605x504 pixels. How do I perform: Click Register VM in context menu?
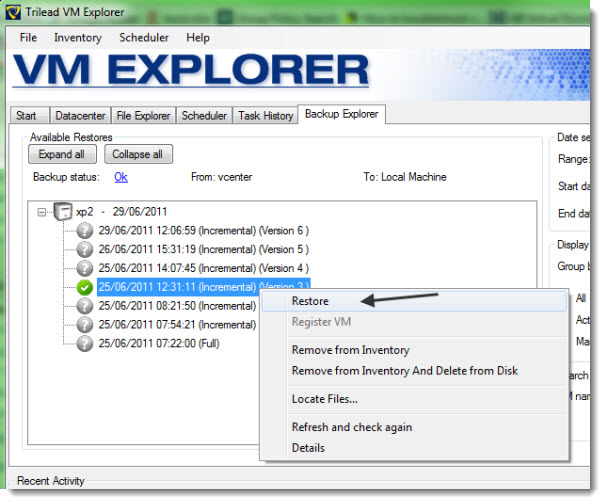click(414, 321)
